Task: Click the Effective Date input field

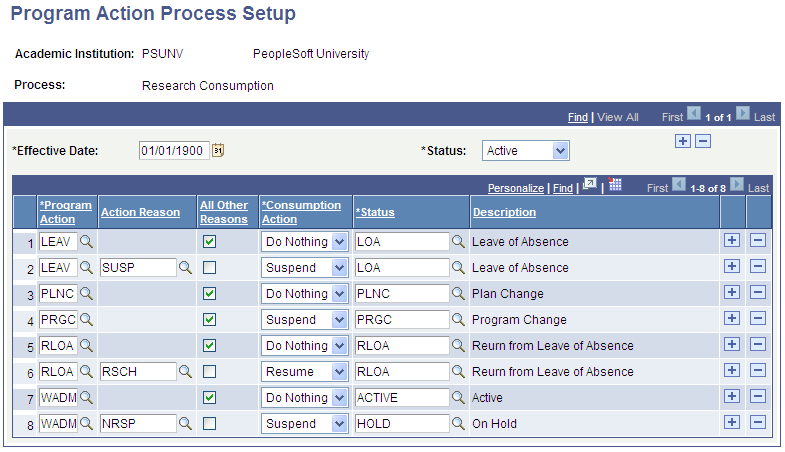Action: pos(173,151)
